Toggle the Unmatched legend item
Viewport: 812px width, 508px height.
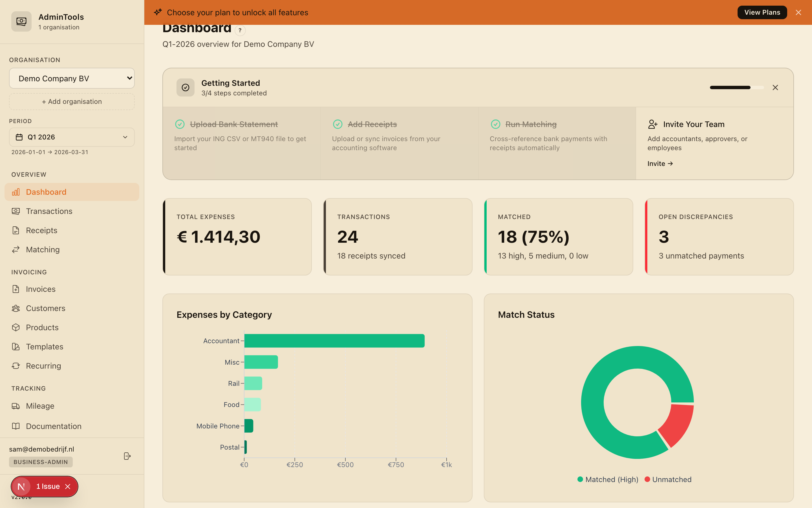(x=668, y=479)
